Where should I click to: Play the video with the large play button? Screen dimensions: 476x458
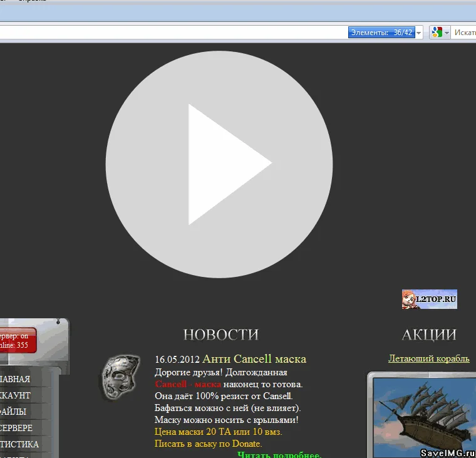click(x=219, y=164)
